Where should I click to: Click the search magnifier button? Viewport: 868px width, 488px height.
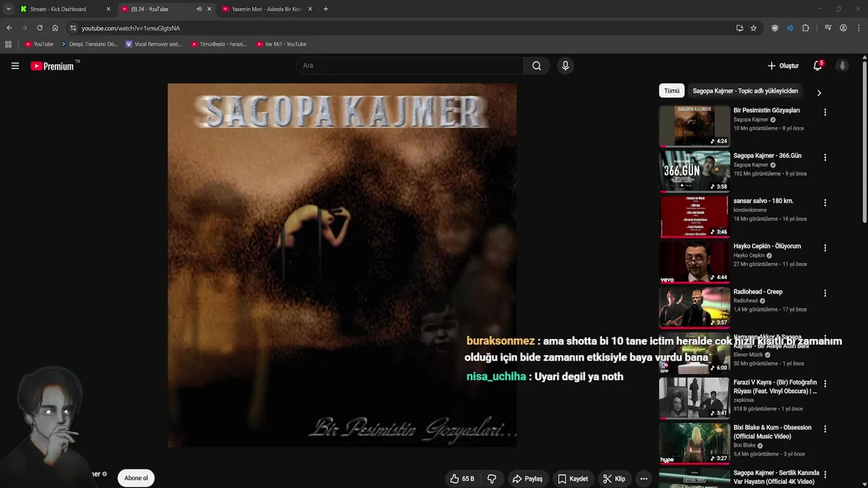click(x=536, y=66)
